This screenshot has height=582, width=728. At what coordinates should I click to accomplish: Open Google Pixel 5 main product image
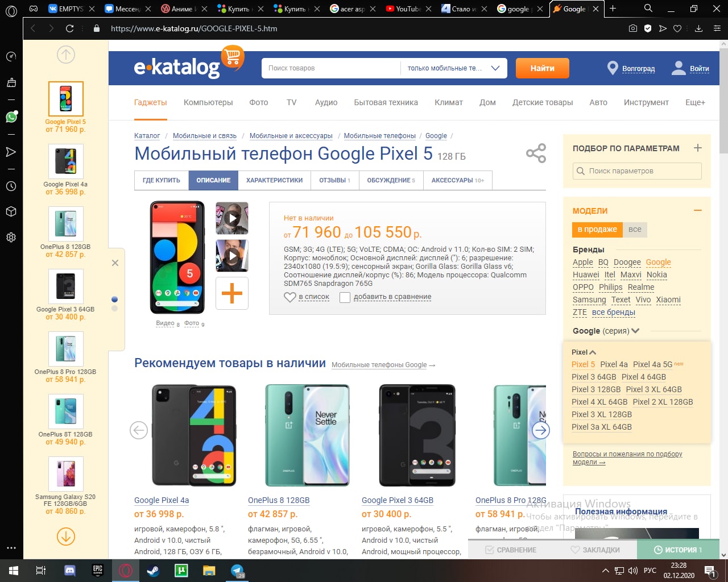pos(177,257)
